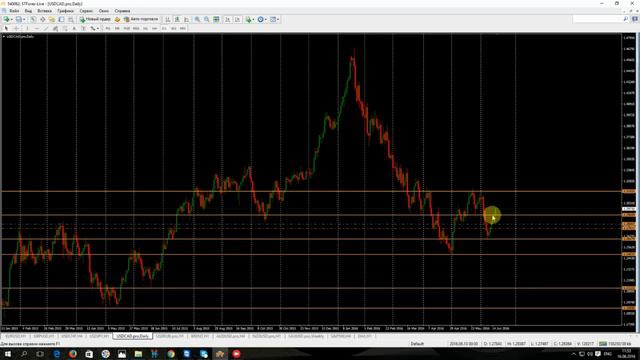Image resolution: width=640 pixels, height=360 pixels.
Task: Expand the Templates dropdown arrow
Action: 278,19
